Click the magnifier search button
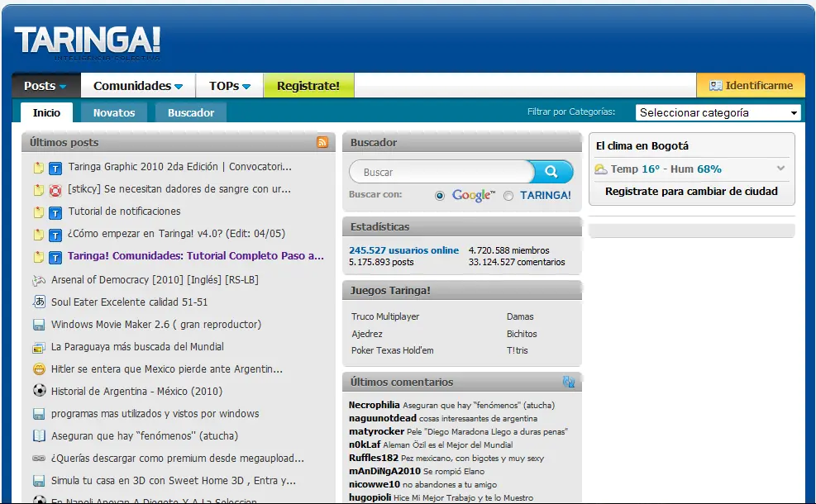Viewport: 816px width, 504px height. [x=551, y=172]
